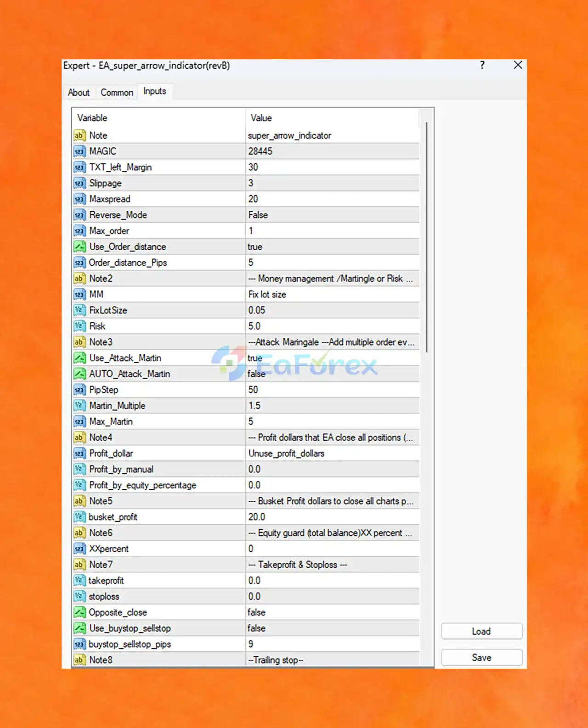Close the Expert dialog window
Screen dimensions: 588x728
tap(518, 65)
